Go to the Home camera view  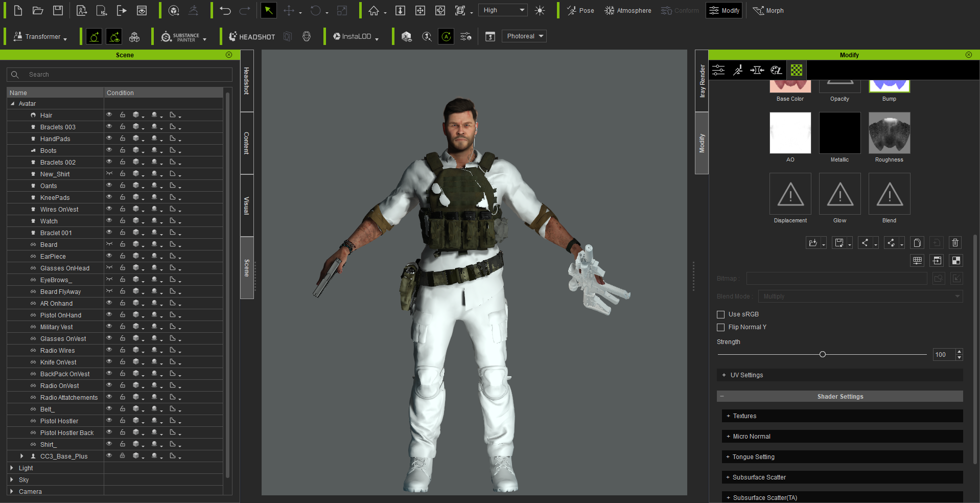click(374, 10)
